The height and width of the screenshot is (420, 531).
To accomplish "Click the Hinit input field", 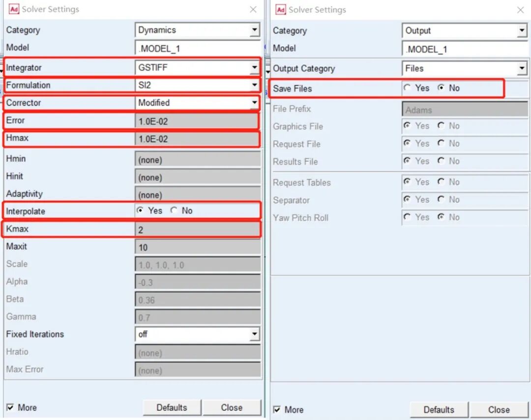I will point(198,177).
